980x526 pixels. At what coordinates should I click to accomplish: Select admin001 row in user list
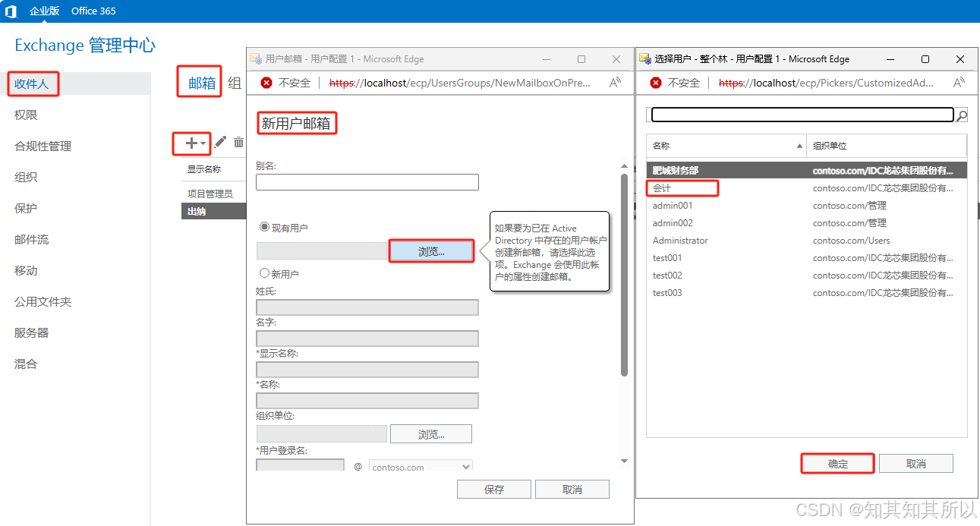coord(807,206)
